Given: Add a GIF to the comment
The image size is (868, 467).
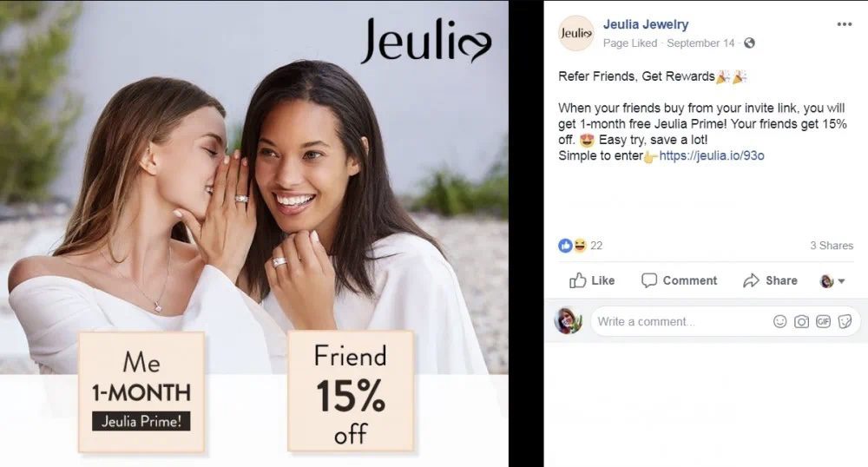Looking at the screenshot, I should tap(823, 321).
